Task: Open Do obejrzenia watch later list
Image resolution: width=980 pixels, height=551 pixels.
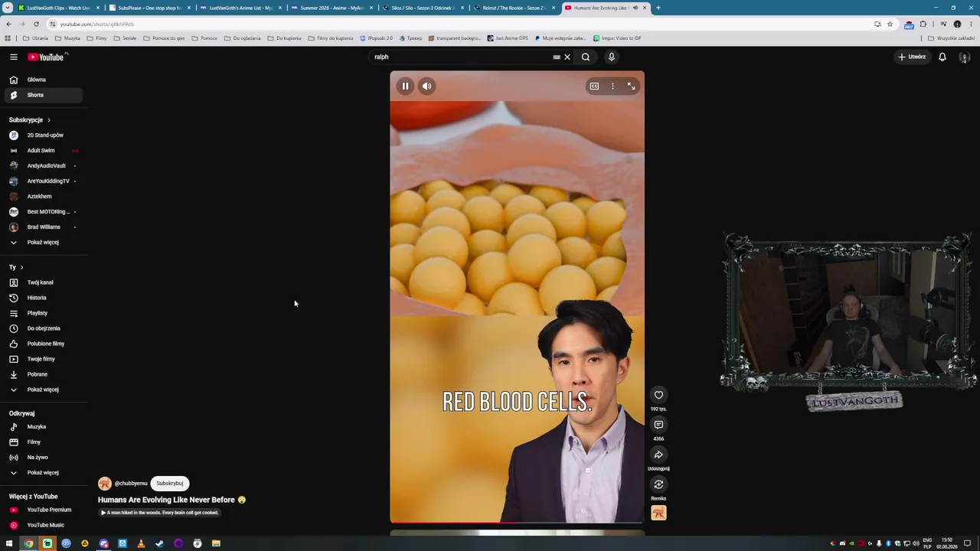Action: pos(43,328)
